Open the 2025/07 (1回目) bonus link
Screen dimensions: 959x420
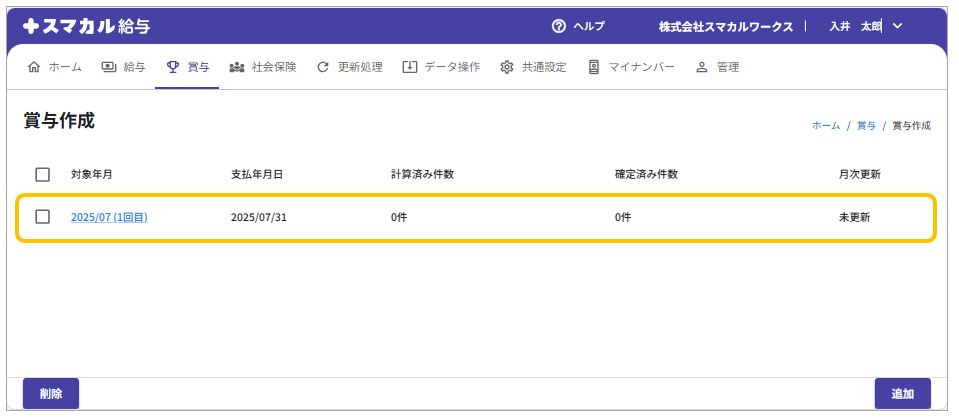click(x=109, y=217)
